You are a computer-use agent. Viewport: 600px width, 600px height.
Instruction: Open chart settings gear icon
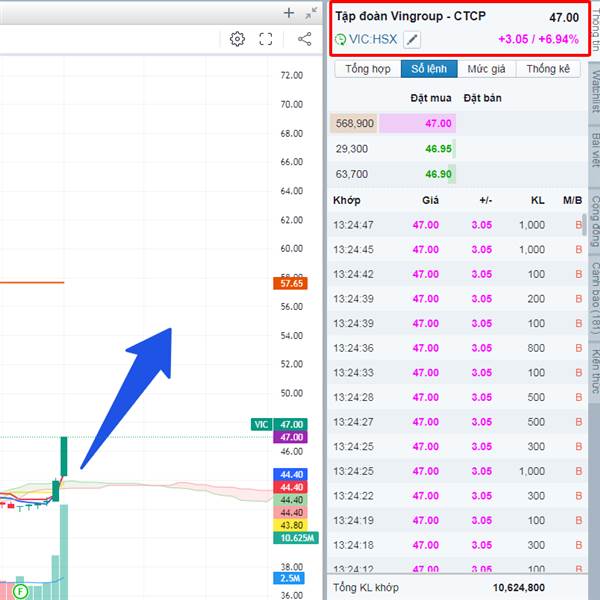(x=237, y=39)
